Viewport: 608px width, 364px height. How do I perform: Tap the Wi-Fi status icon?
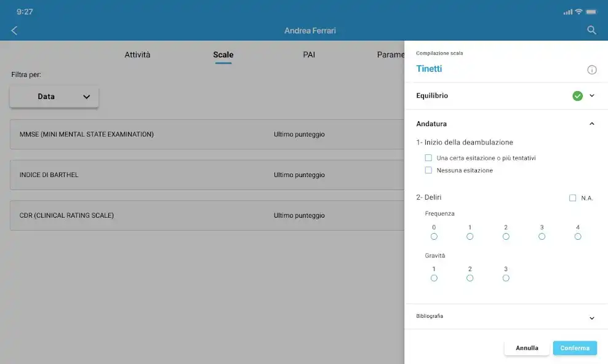pos(578,12)
